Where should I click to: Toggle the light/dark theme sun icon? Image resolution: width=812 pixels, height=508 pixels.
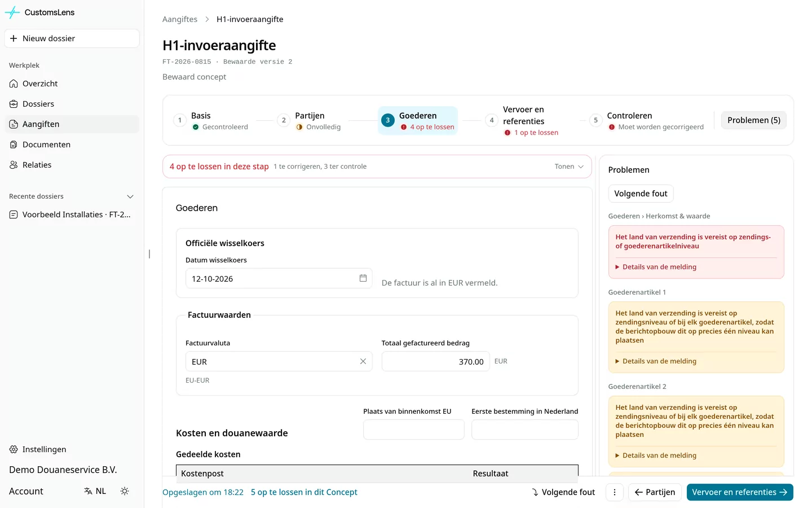click(x=125, y=491)
